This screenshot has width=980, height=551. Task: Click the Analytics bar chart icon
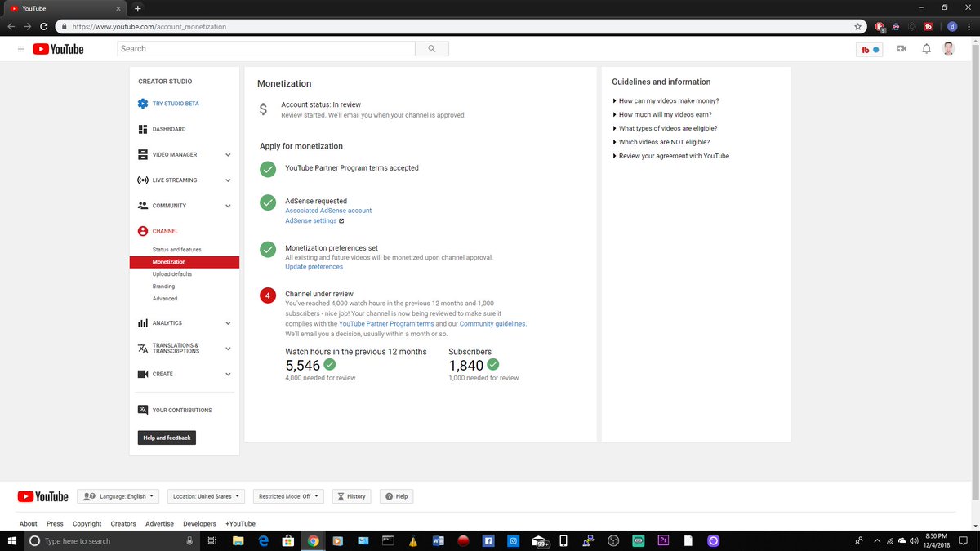pos(143,323)
